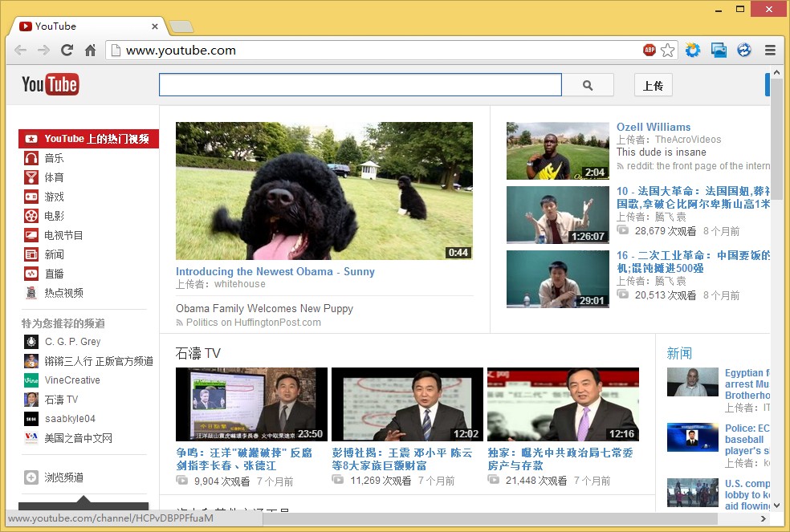Open the Ozell Williams video link

pyautogui.click(x=654, y=127)
